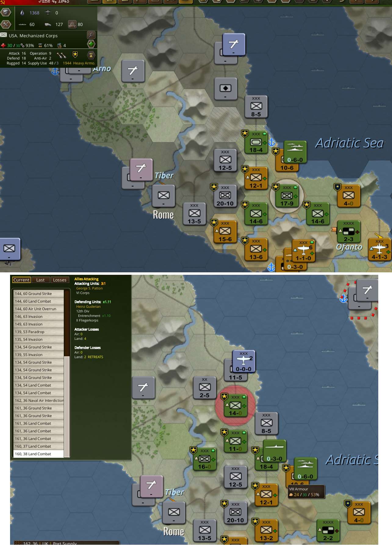Click the magnifier icon beside USA Mechanized Corps
The width and height of the screenshot is (392, 545).
[91, 35]
